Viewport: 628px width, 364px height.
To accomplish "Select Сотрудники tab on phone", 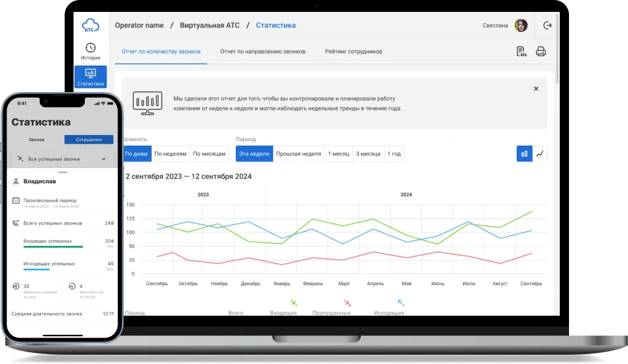I will (89, 140).
